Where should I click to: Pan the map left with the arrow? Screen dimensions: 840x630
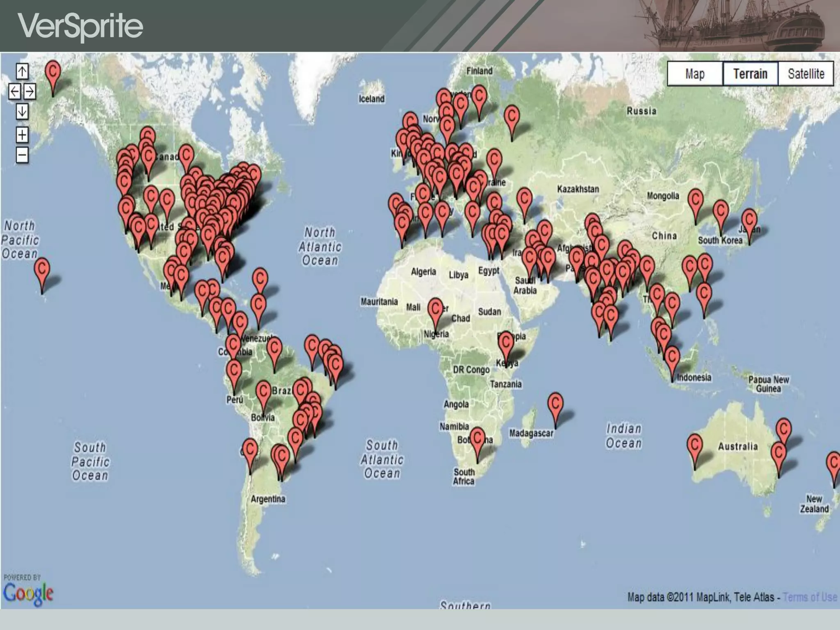pos(15,91)
